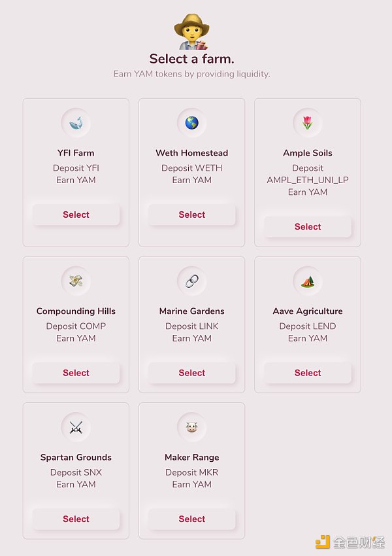Hit Select on Marine Gardens LINK farm
This screenshot has height=556, width=392.
click(191, 373)
